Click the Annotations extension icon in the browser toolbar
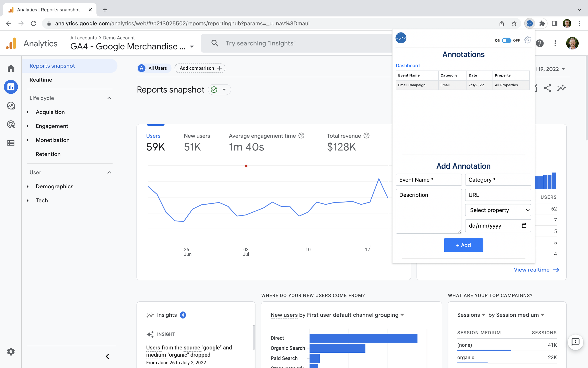588x368 pixels. (x=530, y=23)
